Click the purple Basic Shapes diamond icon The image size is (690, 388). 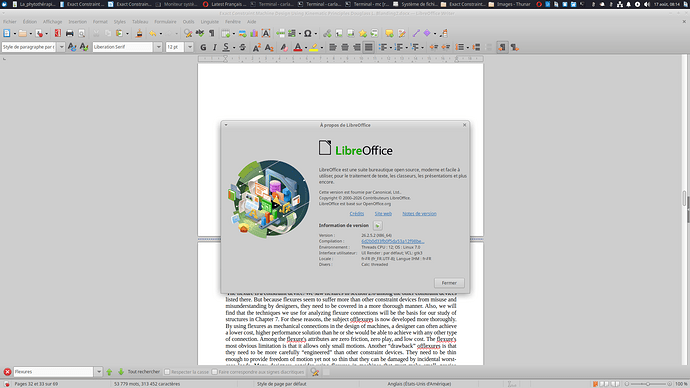[x=427, y=33]
